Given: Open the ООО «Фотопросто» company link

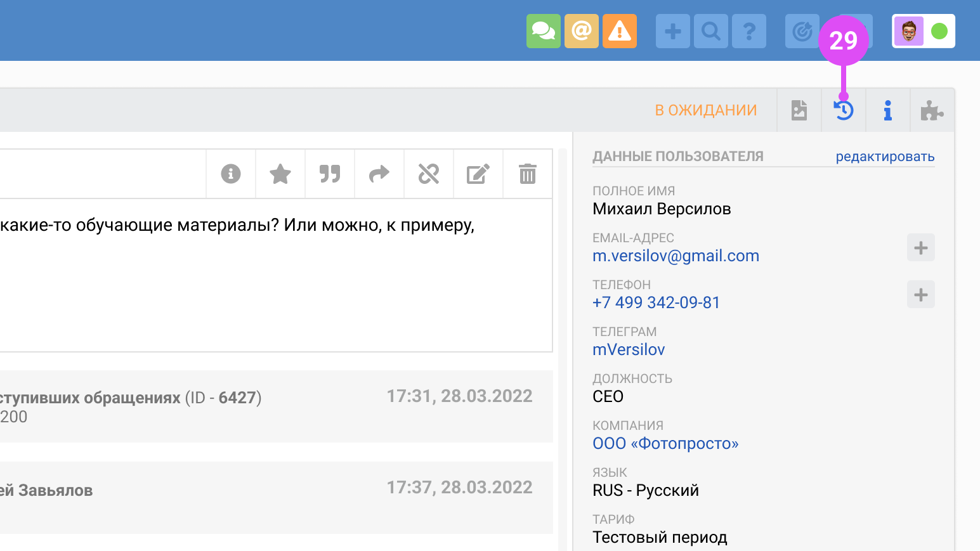Looking at the screenshot, I should (x=665, y=444).
